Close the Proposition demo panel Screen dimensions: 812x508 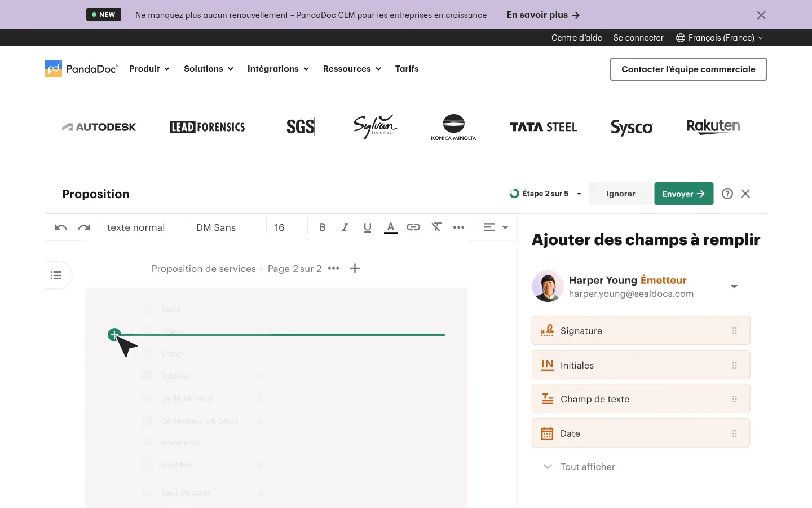745,194
